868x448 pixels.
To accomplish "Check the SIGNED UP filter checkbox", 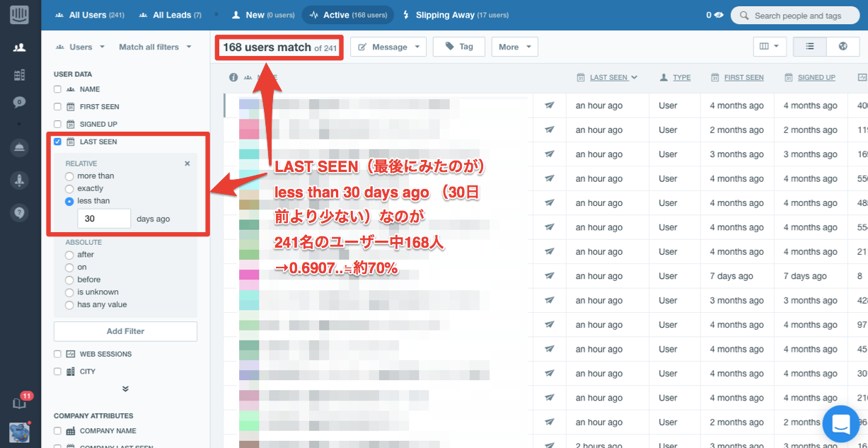I will 58,124.
